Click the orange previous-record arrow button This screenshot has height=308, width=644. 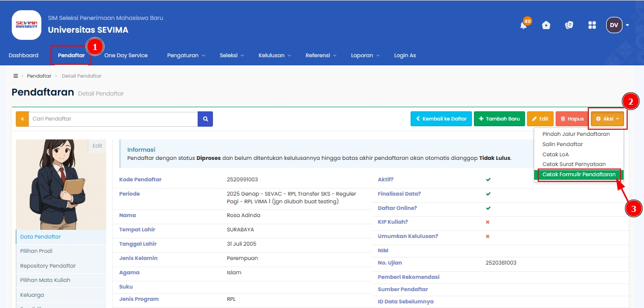pyautogui.click(x=22, y=119)
